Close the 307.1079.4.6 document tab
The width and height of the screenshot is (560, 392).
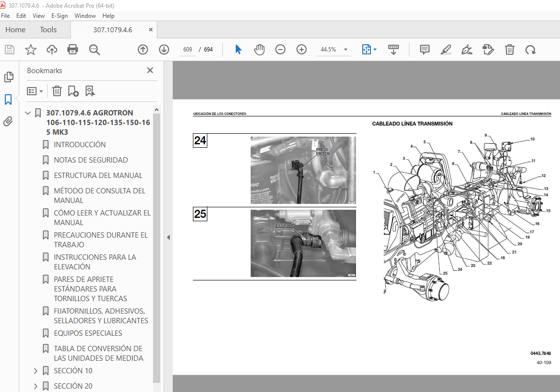(151, 30)
